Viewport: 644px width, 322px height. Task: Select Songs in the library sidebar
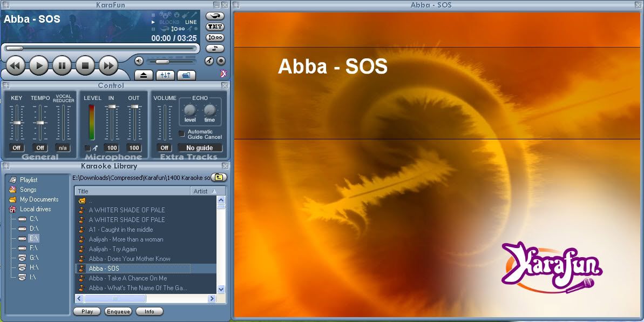pyautogui.click(x=28, y=190)
